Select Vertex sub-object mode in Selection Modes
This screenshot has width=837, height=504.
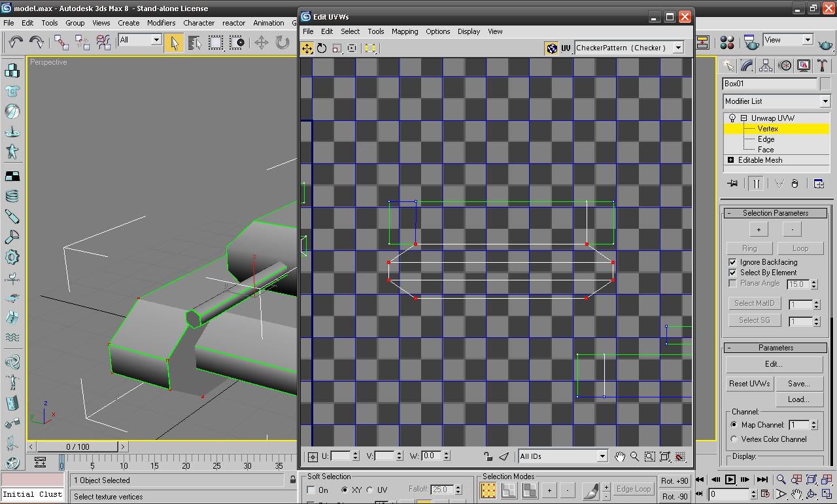point(488,490)
